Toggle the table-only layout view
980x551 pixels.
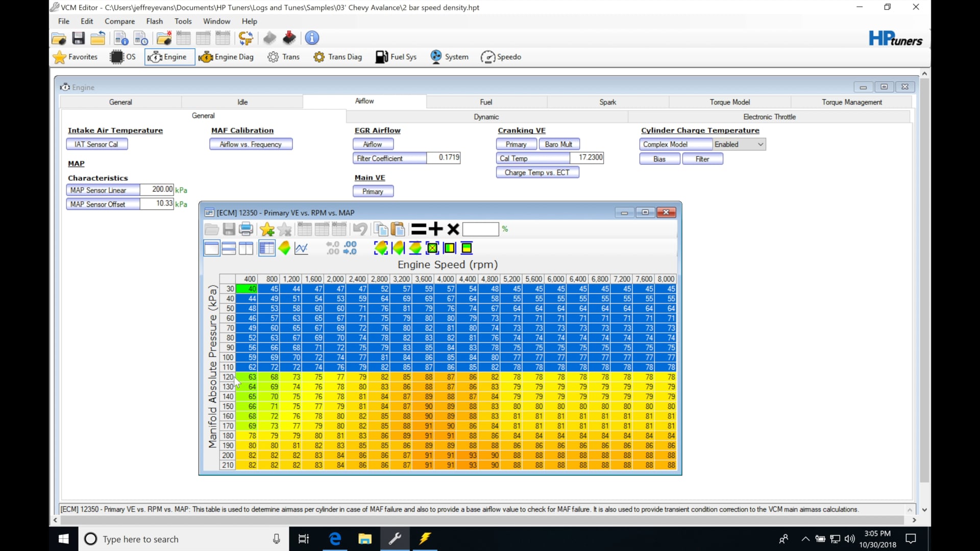pyautogui.click(x=211, y=248)
